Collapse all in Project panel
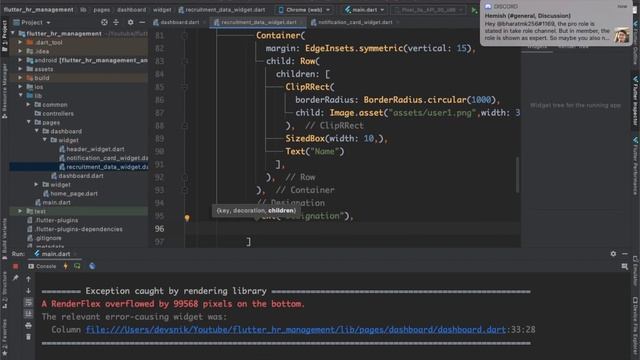The width and height of the screenshot is (640, 360). [x=116, y=22]
